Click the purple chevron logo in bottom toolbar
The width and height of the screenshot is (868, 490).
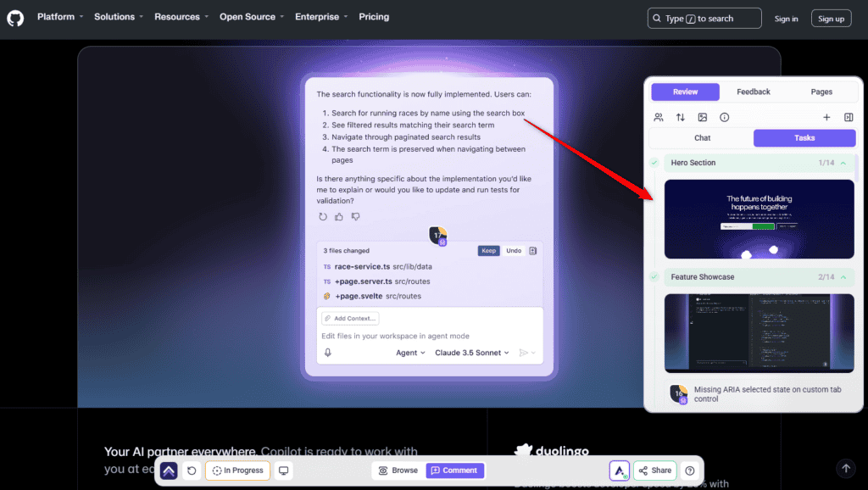click(169, 471)
